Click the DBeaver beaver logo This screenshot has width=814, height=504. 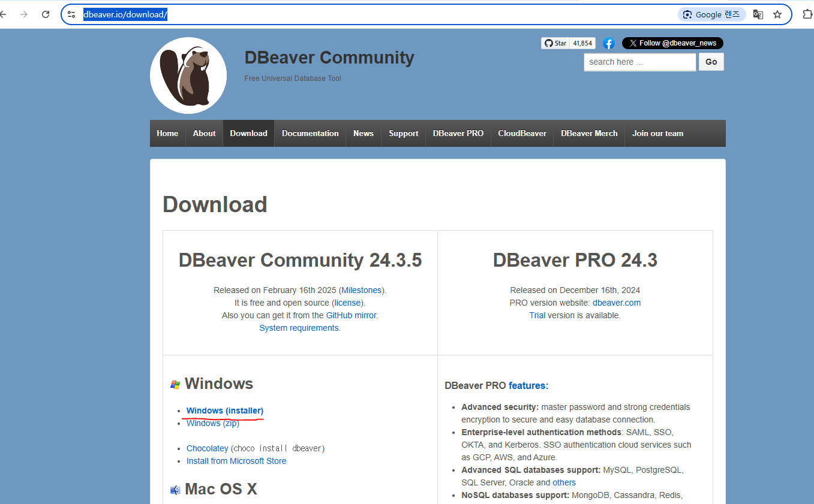(188, 76)
